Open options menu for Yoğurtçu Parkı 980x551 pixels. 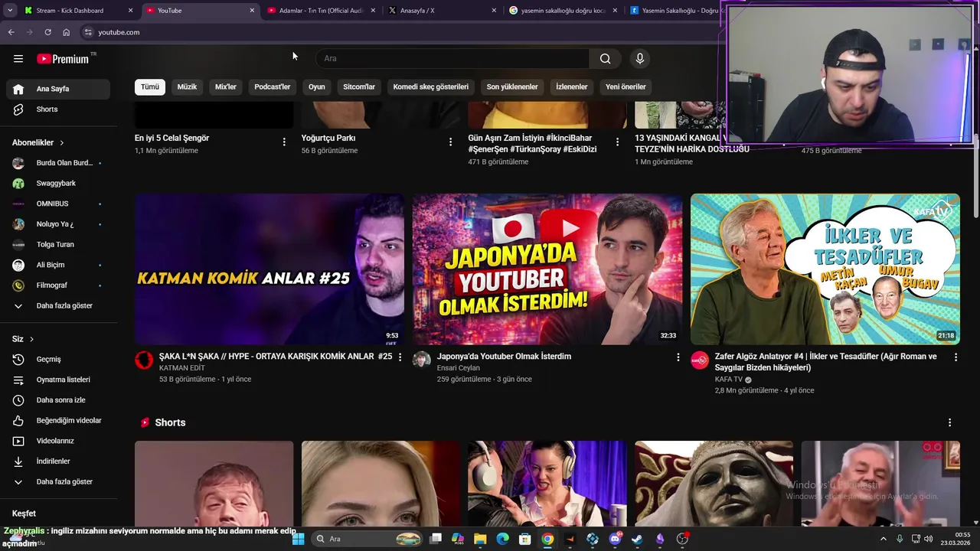pos(450,142)
